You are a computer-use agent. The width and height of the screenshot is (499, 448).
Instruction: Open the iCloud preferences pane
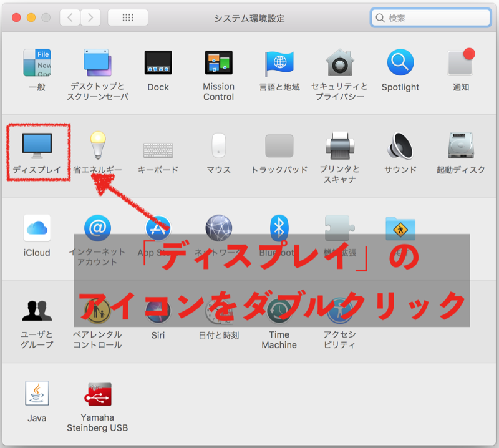(x=37, y=228)
